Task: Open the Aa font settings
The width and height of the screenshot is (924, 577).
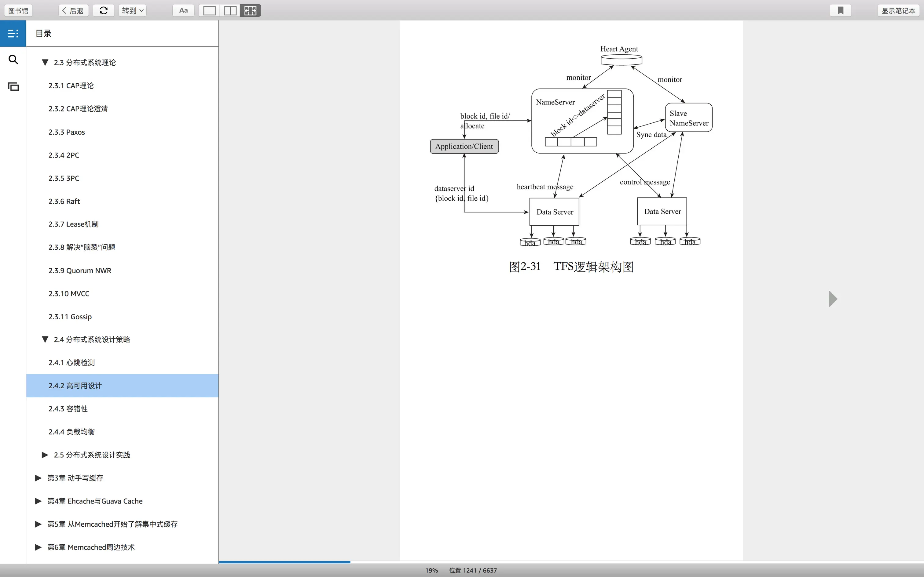Action: (183, 11)
